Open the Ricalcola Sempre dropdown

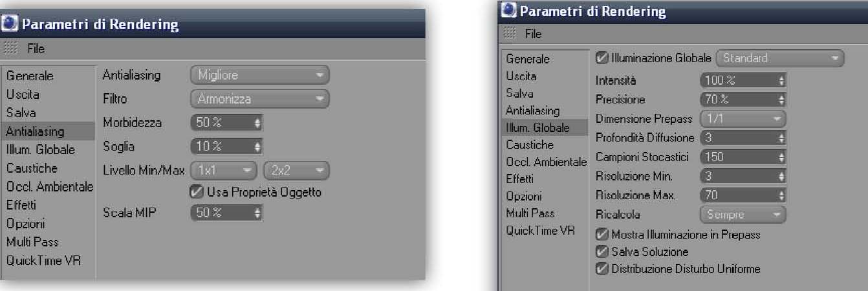click(x=743, y=214)
